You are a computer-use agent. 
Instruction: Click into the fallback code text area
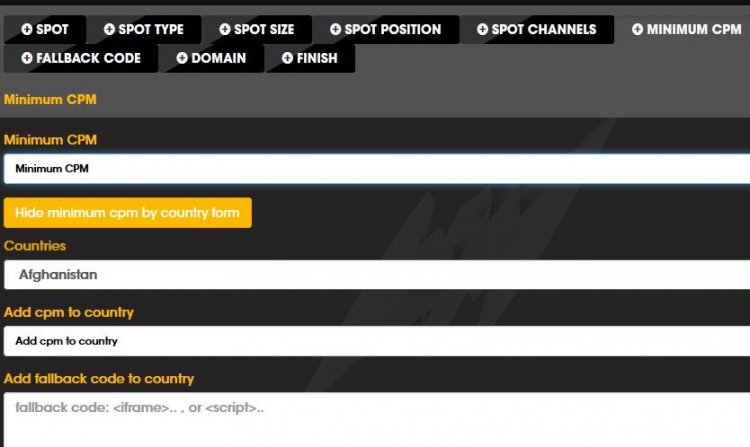pos(377,420)
